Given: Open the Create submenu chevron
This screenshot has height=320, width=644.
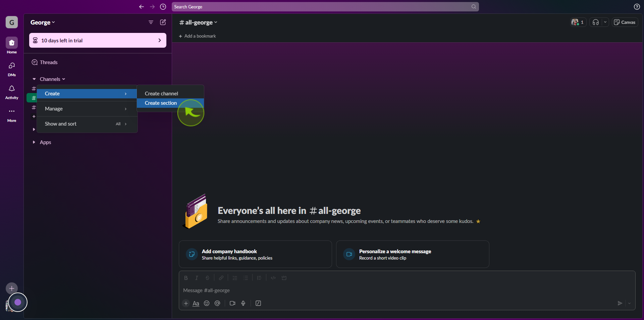Looking at the screenshot, I should click(126, 94).
